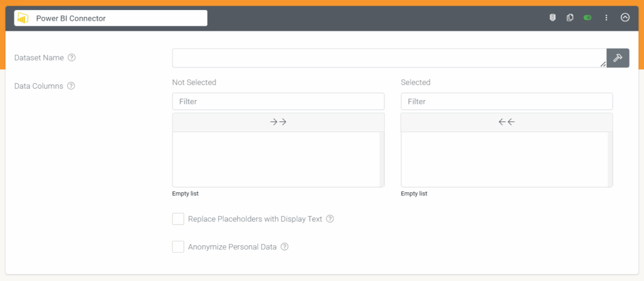Click the Data Columns label
The width and height of the screenshot is (644, 281).
(38, 86)
